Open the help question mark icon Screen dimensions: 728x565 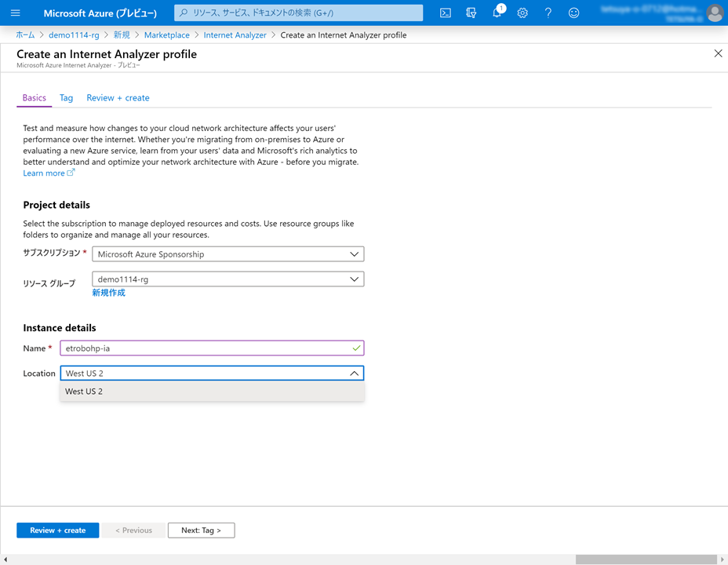548,13
